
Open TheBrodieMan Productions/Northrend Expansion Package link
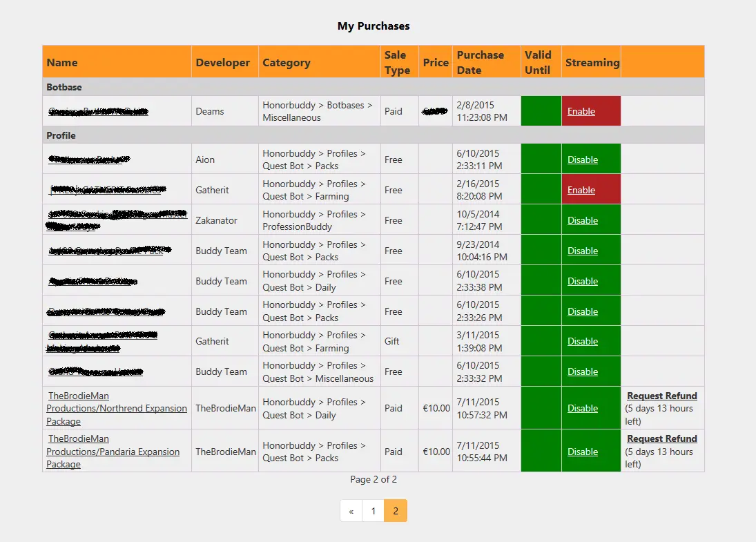coord(117,409)
